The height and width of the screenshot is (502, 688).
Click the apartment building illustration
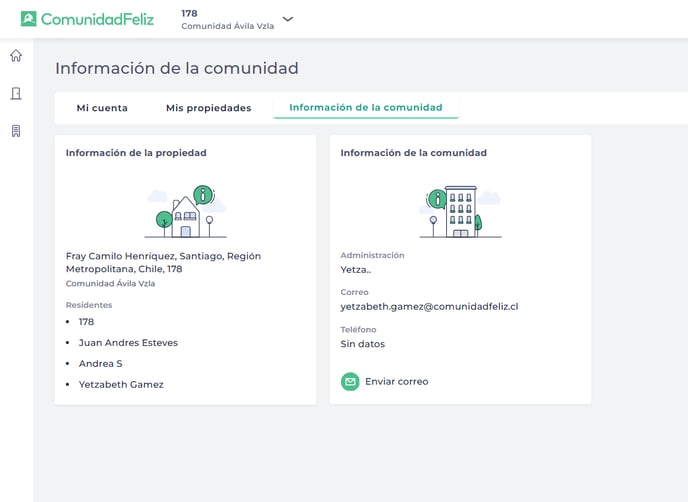(460, 212)
